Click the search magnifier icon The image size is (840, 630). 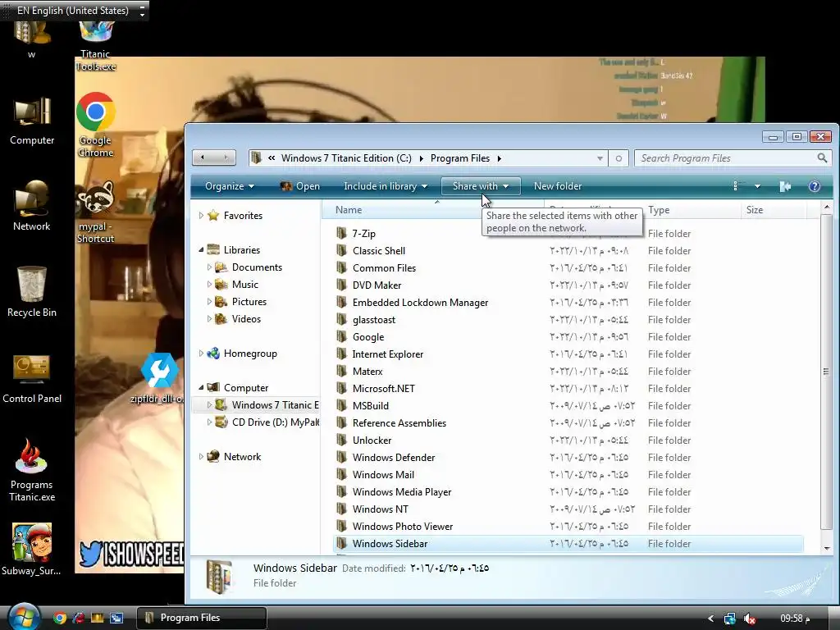pos(822,158)
